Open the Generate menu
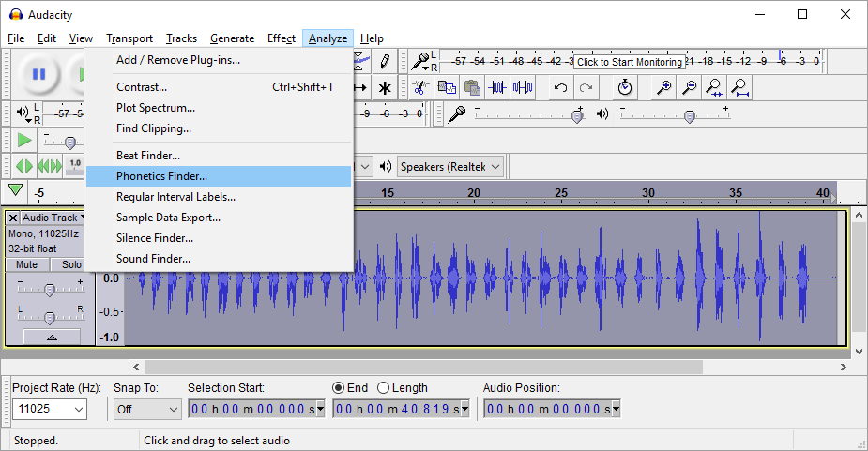 [232, 38]
